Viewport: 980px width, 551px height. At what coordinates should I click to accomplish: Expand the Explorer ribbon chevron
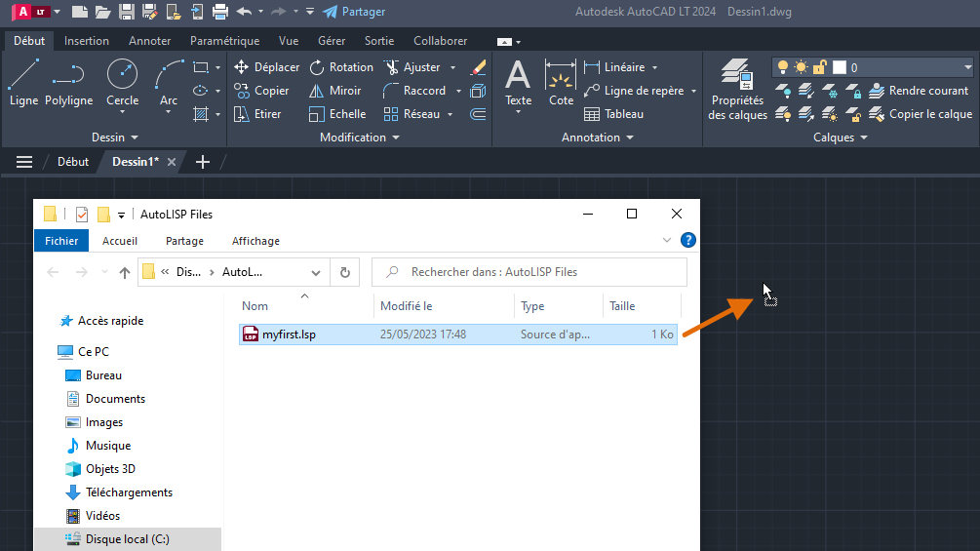pyautogui.click(x=667, y=241)
